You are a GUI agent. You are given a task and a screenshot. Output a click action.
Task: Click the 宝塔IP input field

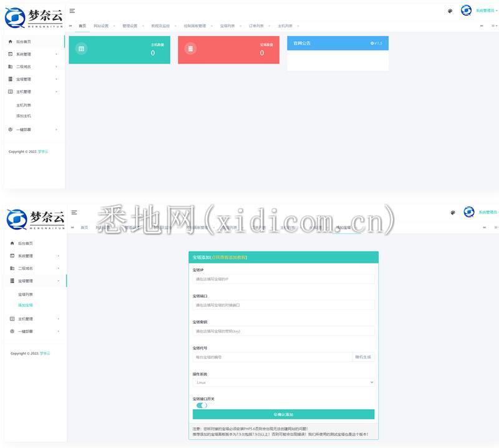[283, 279]
